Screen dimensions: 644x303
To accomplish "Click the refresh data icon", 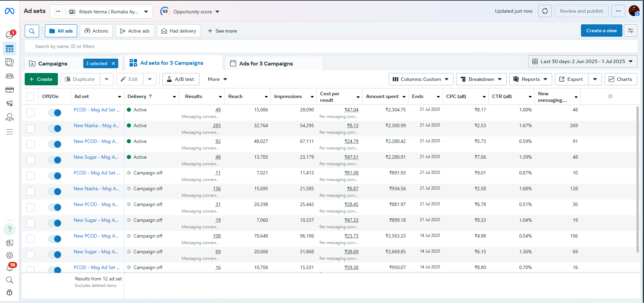I will click(x=545, y=11).
